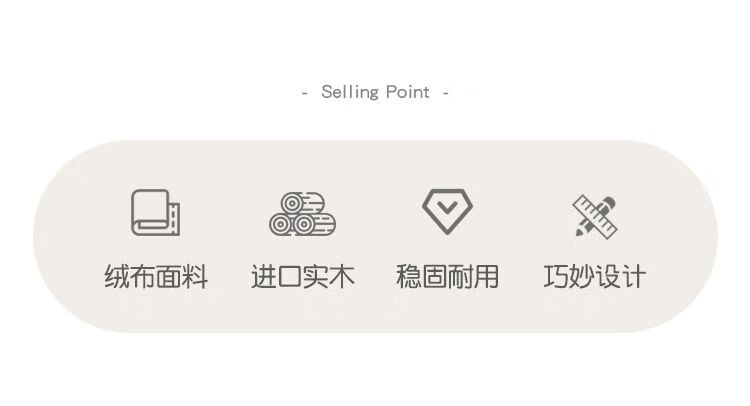Click the stacked wood logs icon
The height and width of the screenshot is (406, 750).
tap(302, 213)
